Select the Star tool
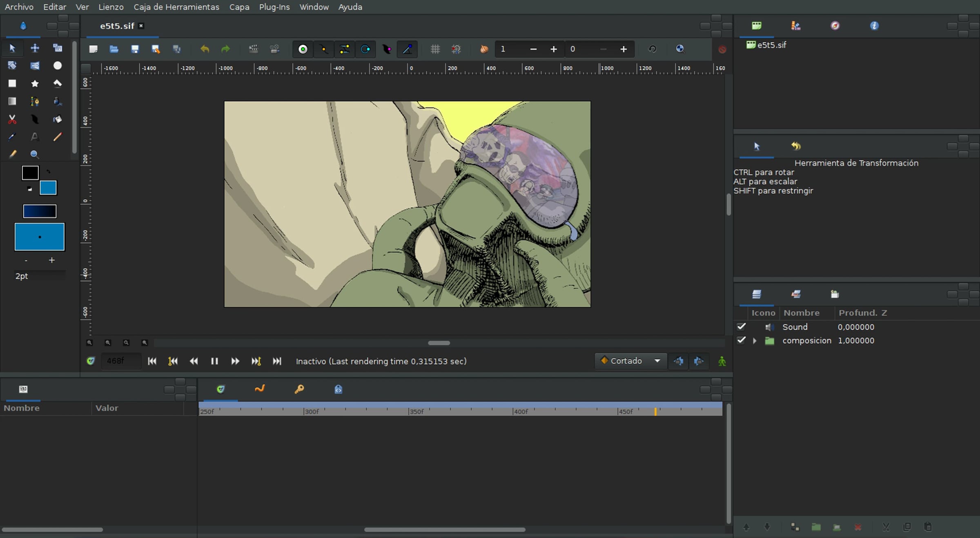 (x=35, y=84)
